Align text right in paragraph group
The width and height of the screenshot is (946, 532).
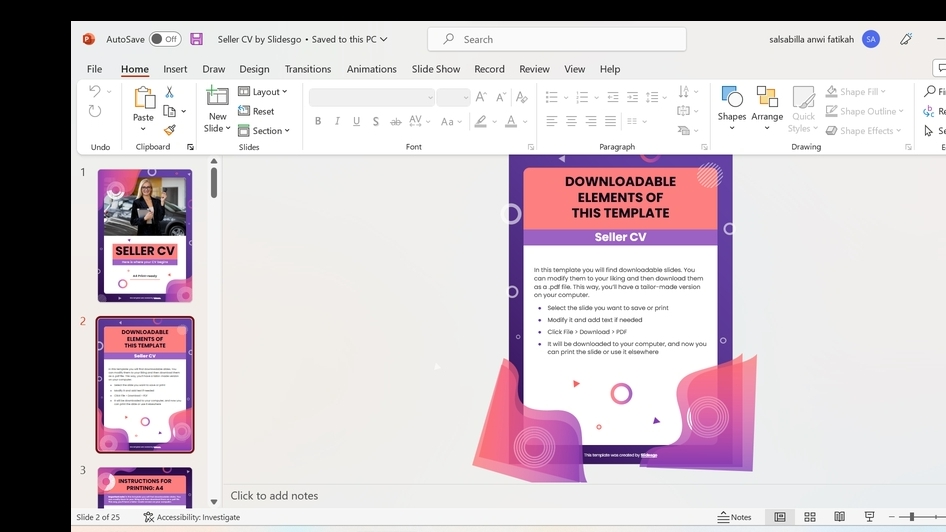click(x=591, y=121)
